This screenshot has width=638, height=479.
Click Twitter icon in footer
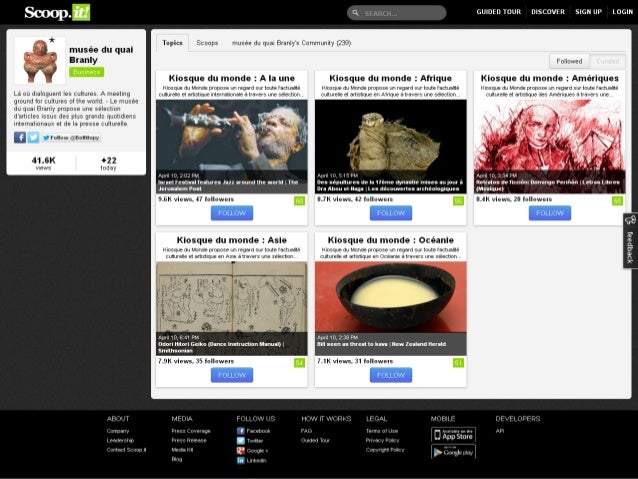pos(240,441)
